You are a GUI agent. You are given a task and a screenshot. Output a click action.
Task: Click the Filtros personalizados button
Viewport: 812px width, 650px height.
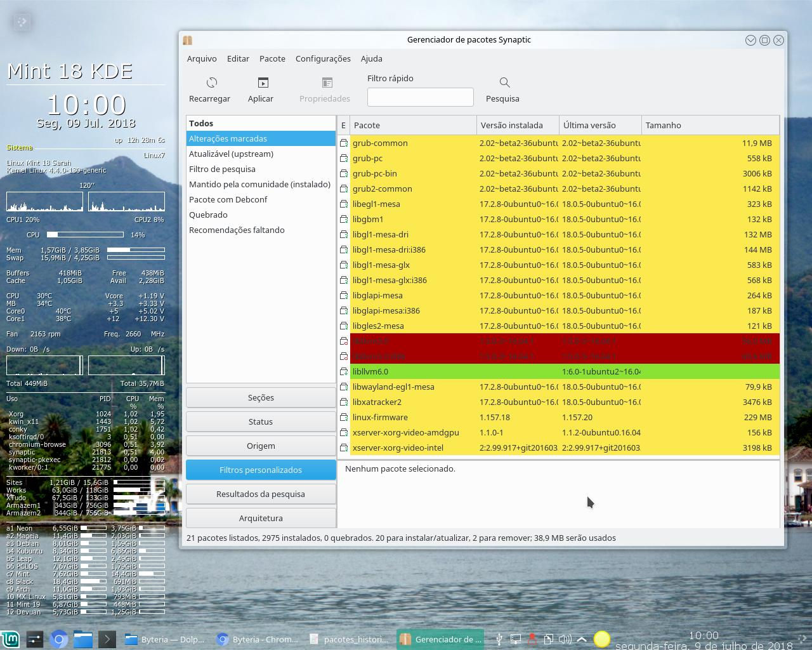click(260, 470)
